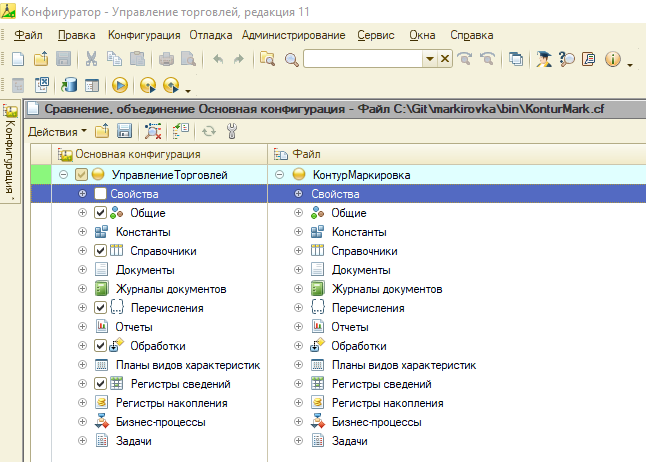Click the Redo arrow icon
This screenshot has width=646, height=462.
pos(239,59)
